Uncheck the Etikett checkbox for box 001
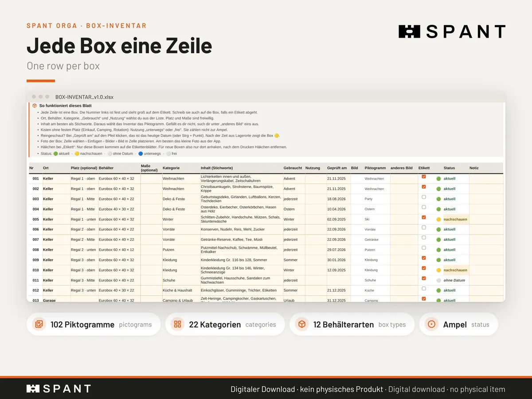The width and height of the screenshot is (532, 399). (424, 176)
